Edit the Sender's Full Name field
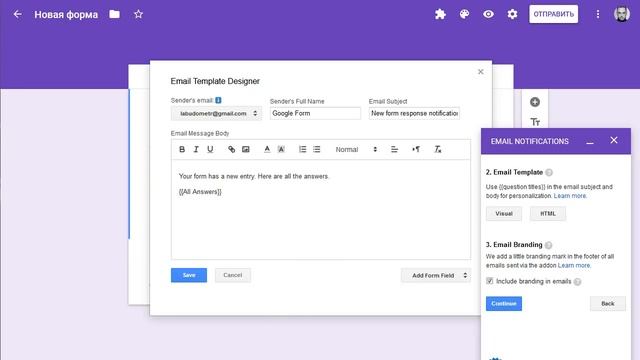Viewport: 640px width, 360px height. (x=315, y=113)
